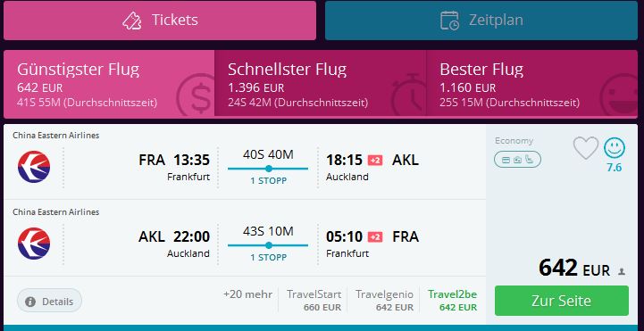Screen dimensions: 644x331
Task: Click the smiley rating icon 7.6
Action: point(615,148)
